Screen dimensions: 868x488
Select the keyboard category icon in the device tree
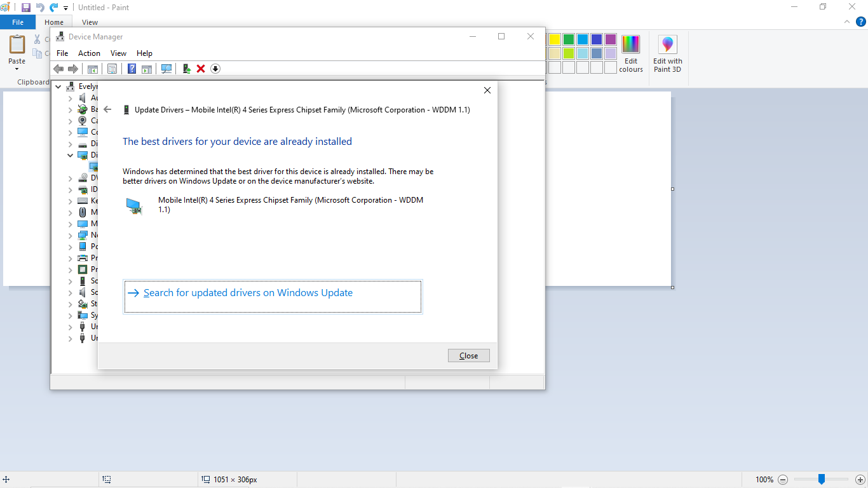pos(82,201)
